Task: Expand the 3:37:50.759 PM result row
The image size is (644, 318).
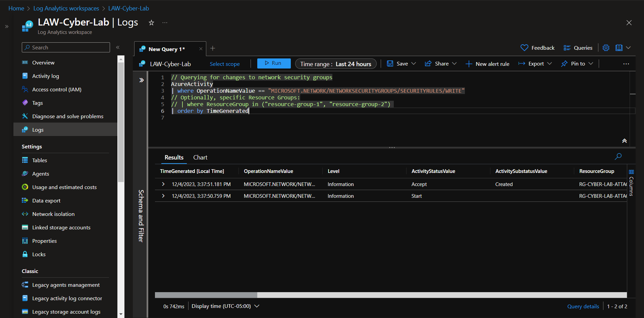Action: pos(163,196)
